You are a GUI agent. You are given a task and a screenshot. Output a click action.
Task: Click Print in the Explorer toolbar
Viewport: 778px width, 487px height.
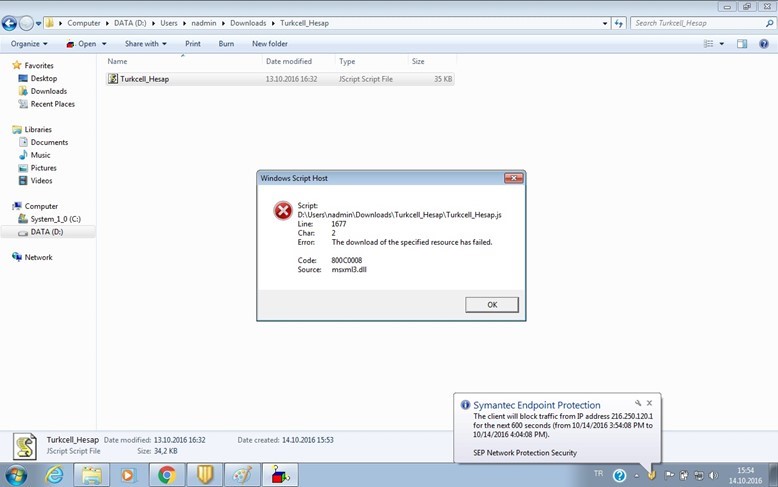(x=193, y=44)
